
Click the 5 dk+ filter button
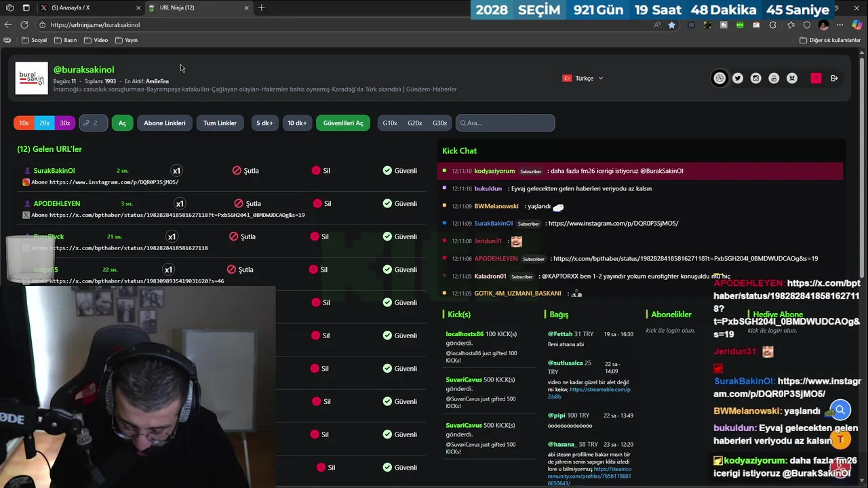point(264,123)
